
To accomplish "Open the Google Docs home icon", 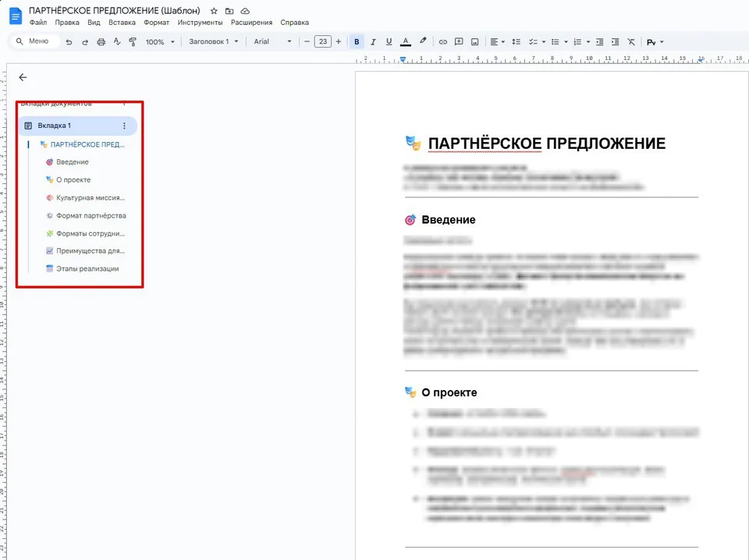I will [x=16, y=16].
